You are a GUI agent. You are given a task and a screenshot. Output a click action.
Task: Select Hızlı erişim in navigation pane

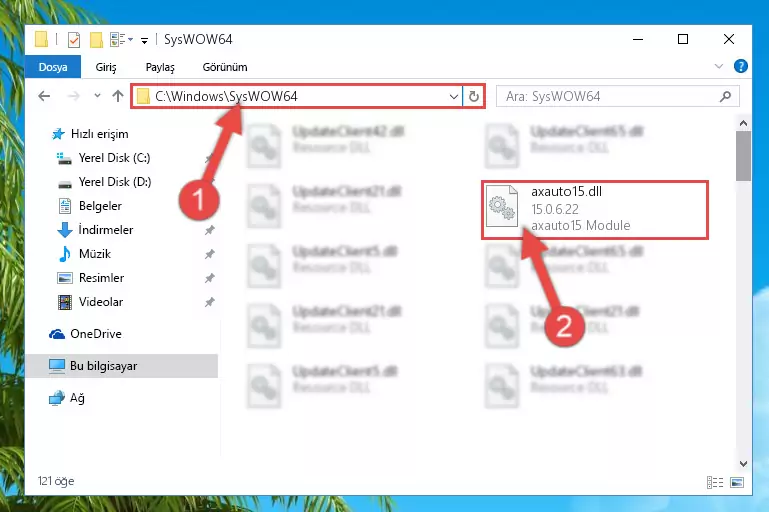click(100, 134)
